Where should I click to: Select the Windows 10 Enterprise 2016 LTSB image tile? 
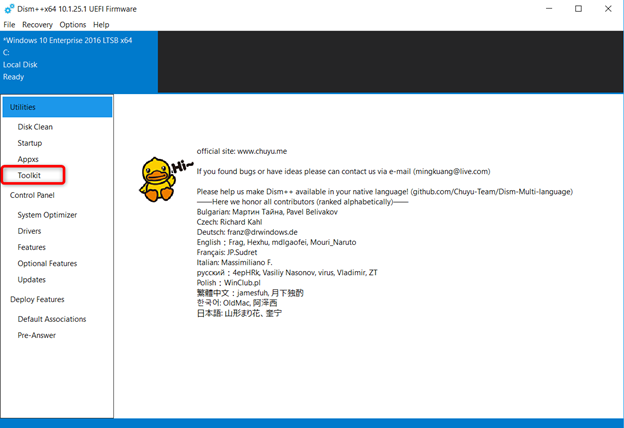coord(79,62)
